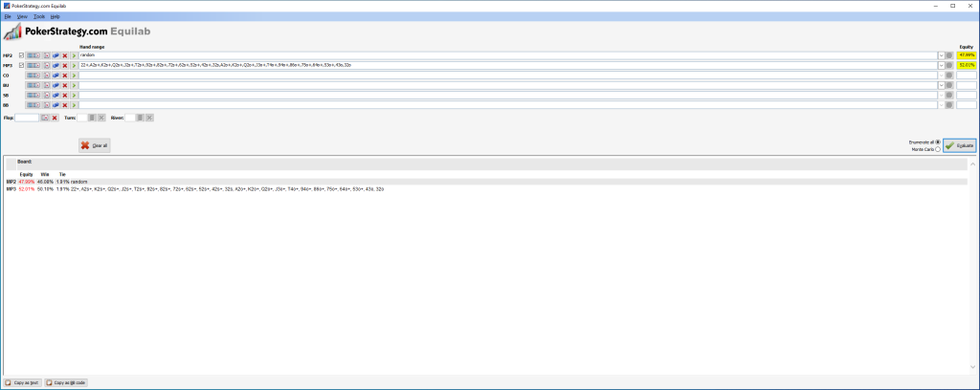Open the Tools menu
980x390 pixels.
38,16
